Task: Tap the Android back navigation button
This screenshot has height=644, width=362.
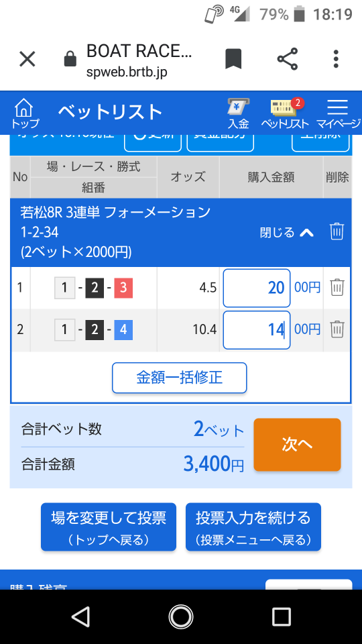Action: [x=80, y=616]
